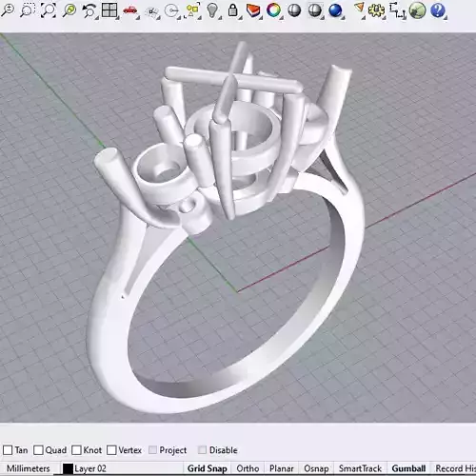Click the orange spotlight icon
The width and height of the screenshot is (476, 476).
coord(359,9)
